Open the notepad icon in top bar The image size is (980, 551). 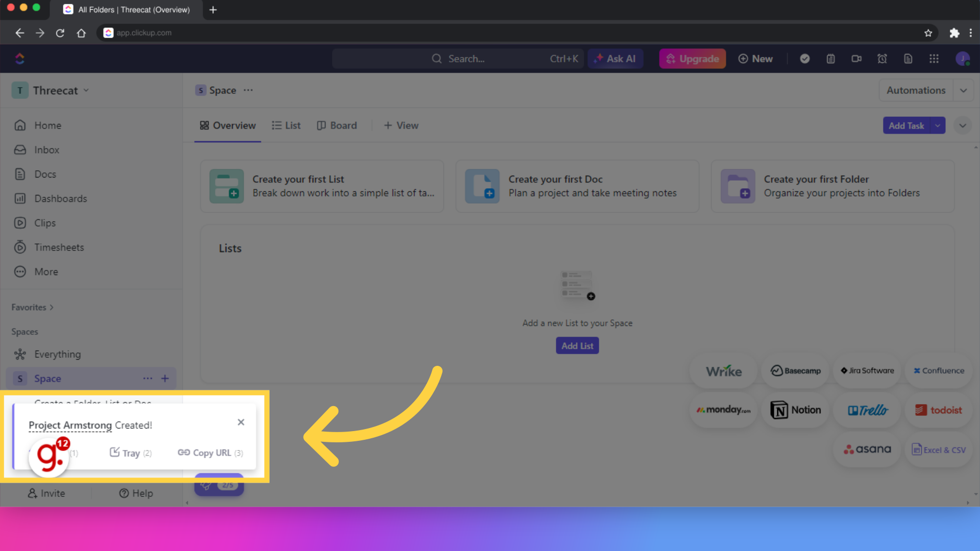click(x=830, y=59)
